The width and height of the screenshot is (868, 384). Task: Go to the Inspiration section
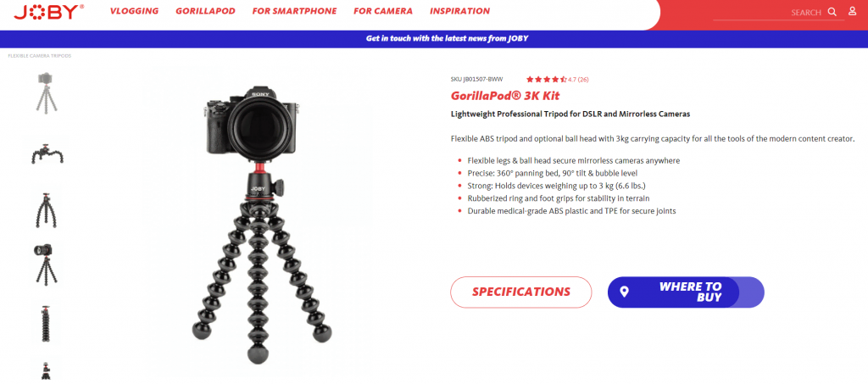[x=460, y=11]
